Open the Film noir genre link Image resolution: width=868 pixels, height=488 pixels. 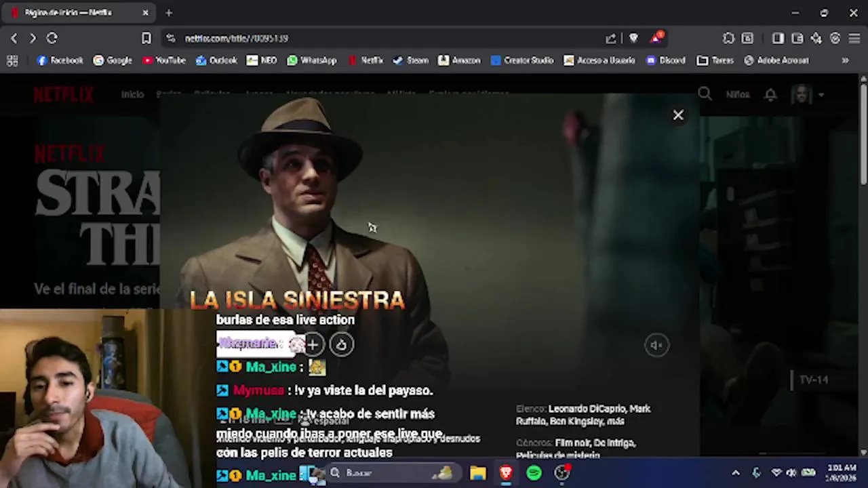[x=572, y=443]
